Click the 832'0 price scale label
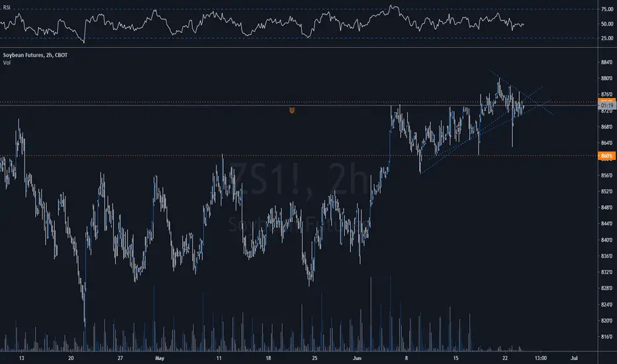The image size is (617, 364). tap(607, 272)
